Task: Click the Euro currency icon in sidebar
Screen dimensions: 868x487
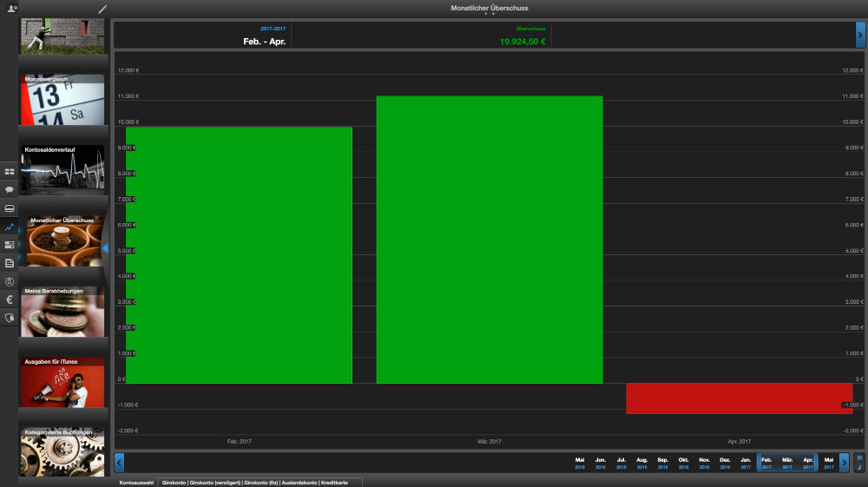Action: click(x=10, y=299)
